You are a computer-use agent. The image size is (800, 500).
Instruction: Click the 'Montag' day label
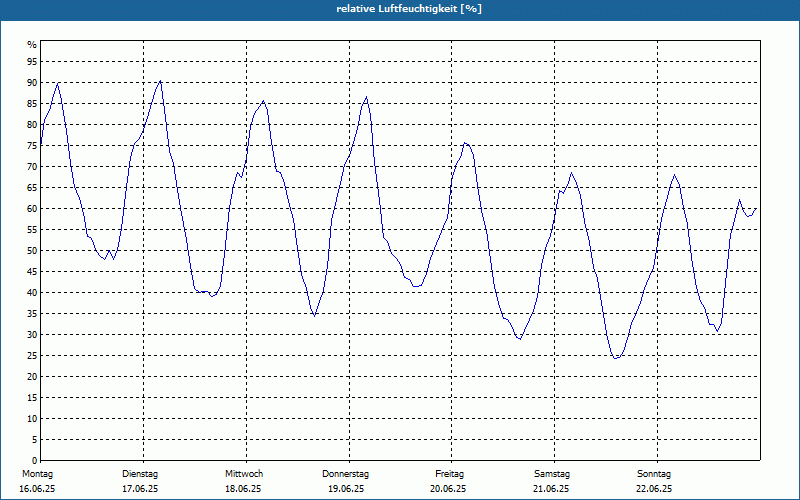(37, 474)
